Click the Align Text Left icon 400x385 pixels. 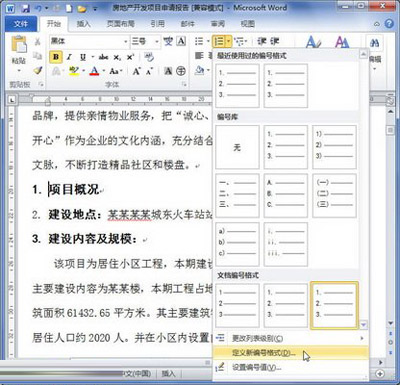click(x=199, y=55)
